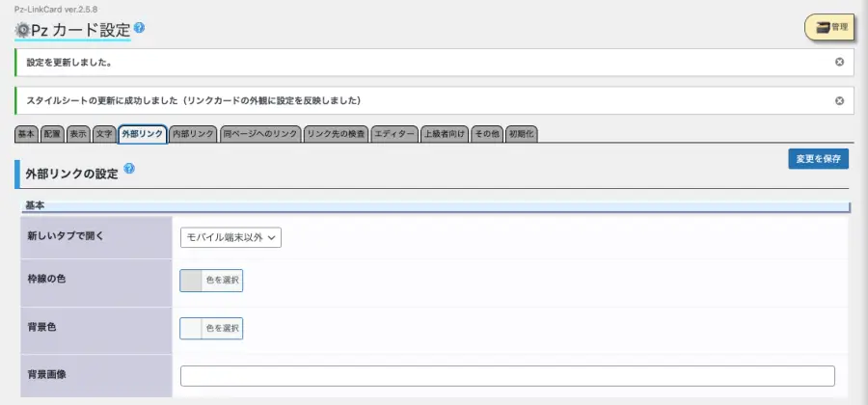
Task: Open the 初期化 tab
Action: (x=521, y=134)
